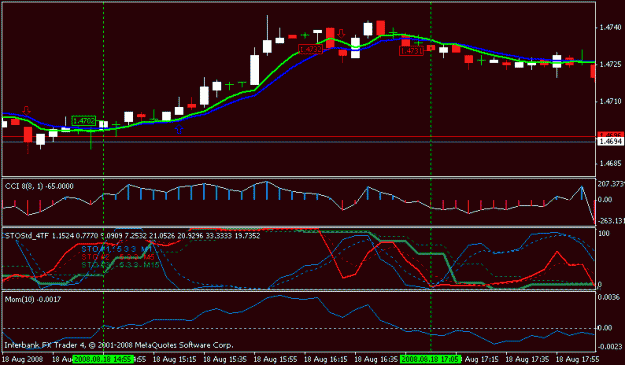This screenshot has height=365, width=625.
Task: Click the tallest white candle body before 15:55
Action: [254, 70]
